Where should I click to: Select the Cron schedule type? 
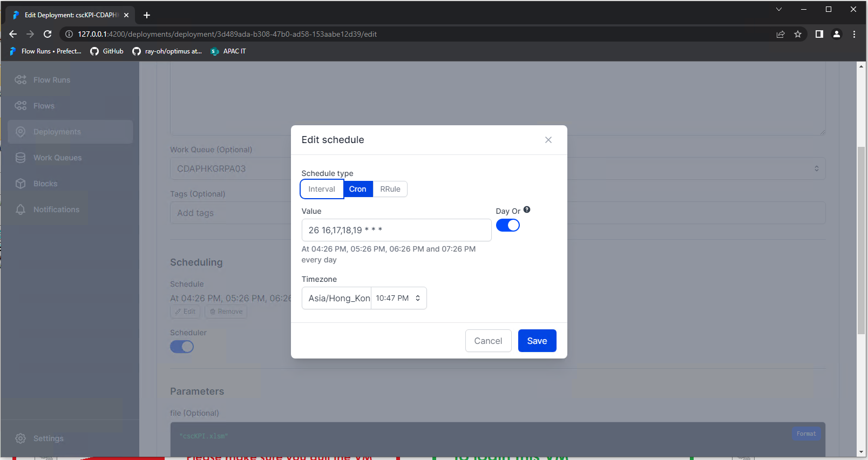(x=357, y=189)
